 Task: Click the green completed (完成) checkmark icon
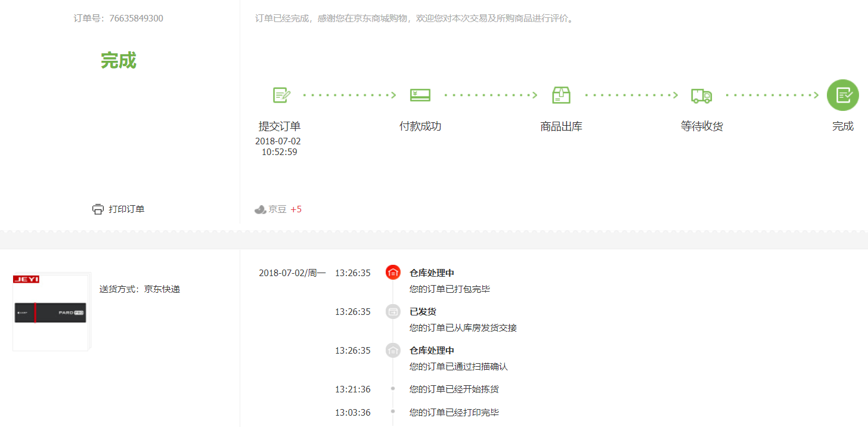pos(842,95)
